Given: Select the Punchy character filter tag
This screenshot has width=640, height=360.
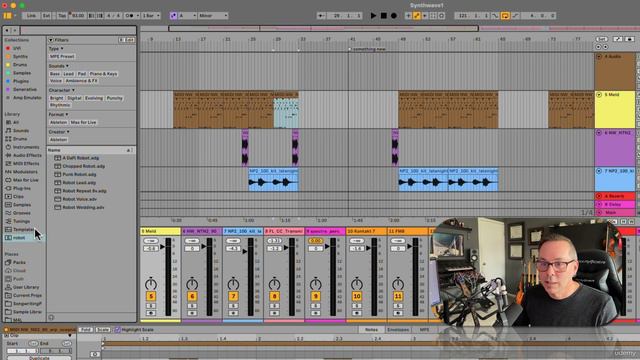Looking at the screenshot, I should coord(114,98).
